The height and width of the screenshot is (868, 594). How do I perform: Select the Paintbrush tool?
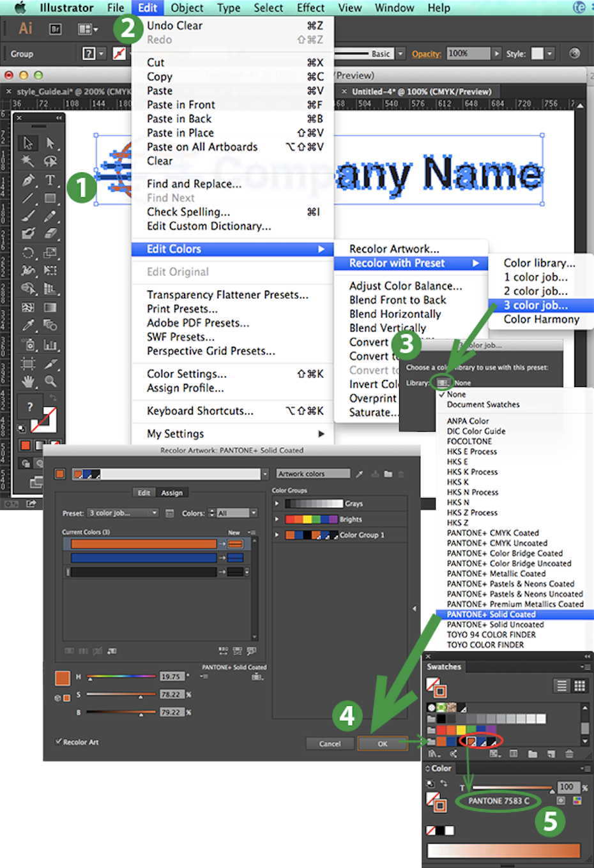coord(27,216)
